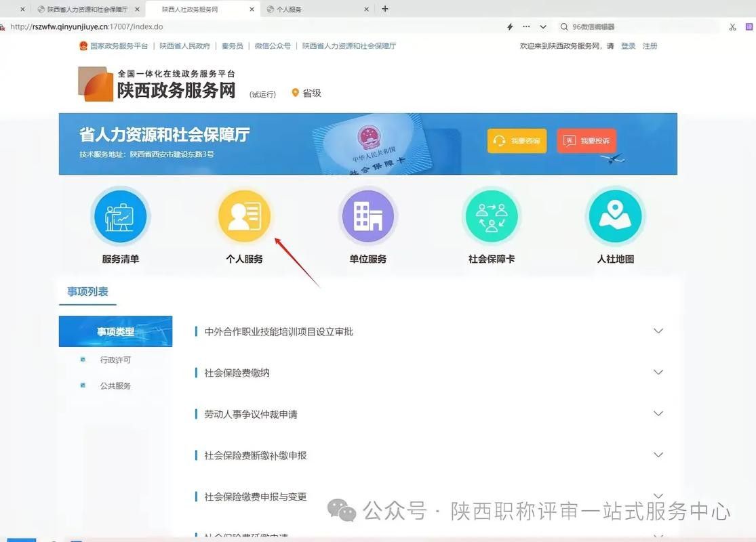Select the 事项列表 tab
The height and width of the screenshot is (542, 756).
(87, 292)
